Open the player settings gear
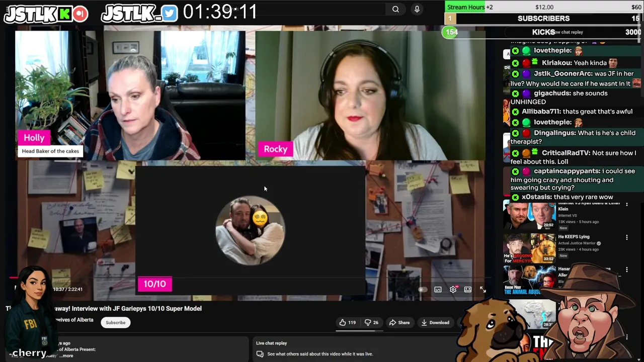Screen dimensions: 644x362 [x=453, y=290]
